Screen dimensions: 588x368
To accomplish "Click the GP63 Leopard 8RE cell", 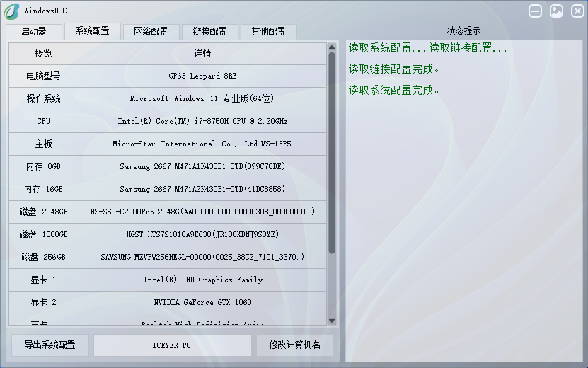I will 202,76.
